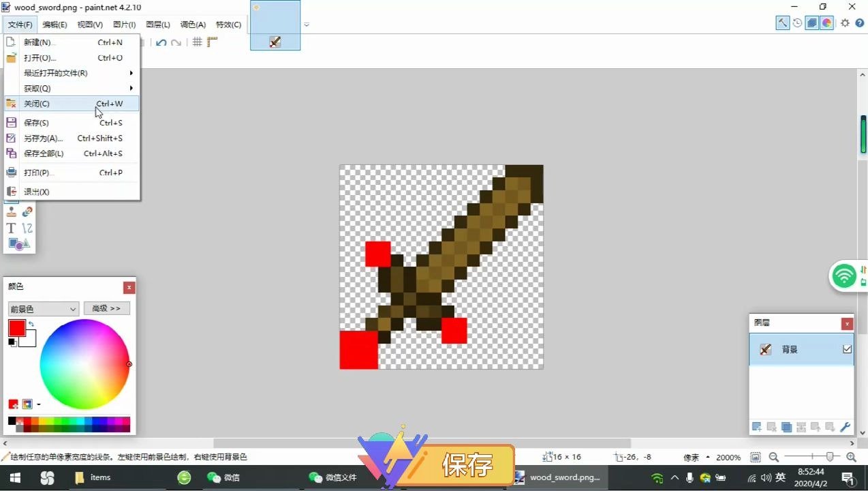Select the Clone Stamp tool
Screen dimensions: 868x491
pos(12,212)
